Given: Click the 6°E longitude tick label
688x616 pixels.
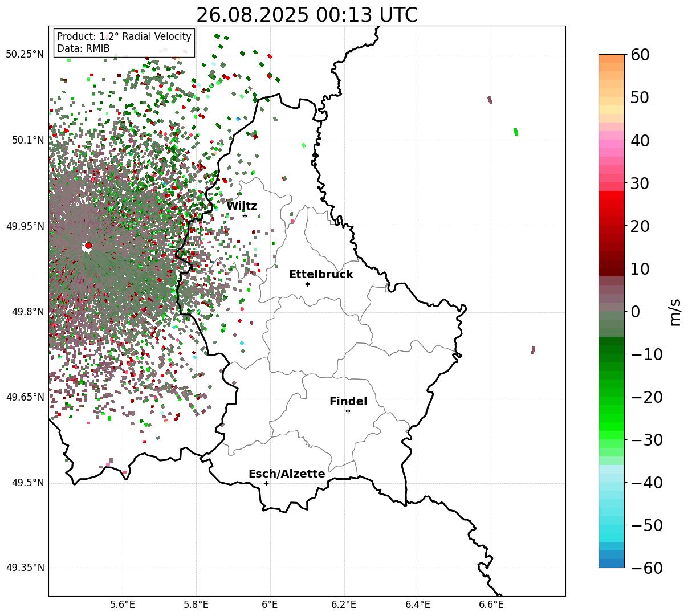Looking at the screenshot, I should (270, 605).
